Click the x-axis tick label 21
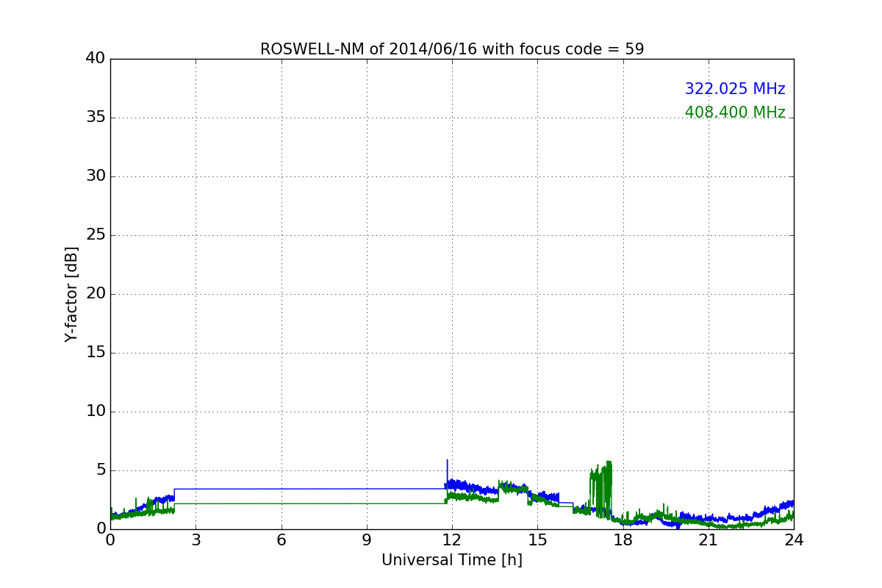Image resolution: width=882 pixels, height=588 pixels. pos(709,540)
